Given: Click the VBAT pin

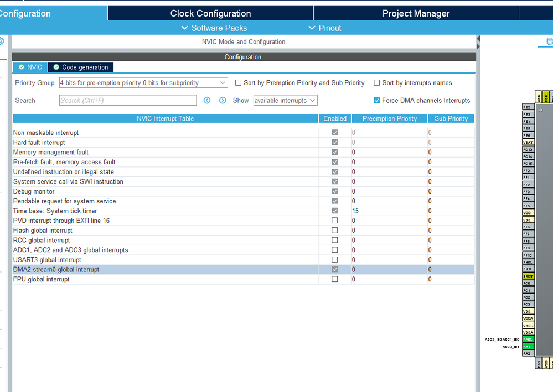Looking at the screenshot, I should (x=528, y=142).
